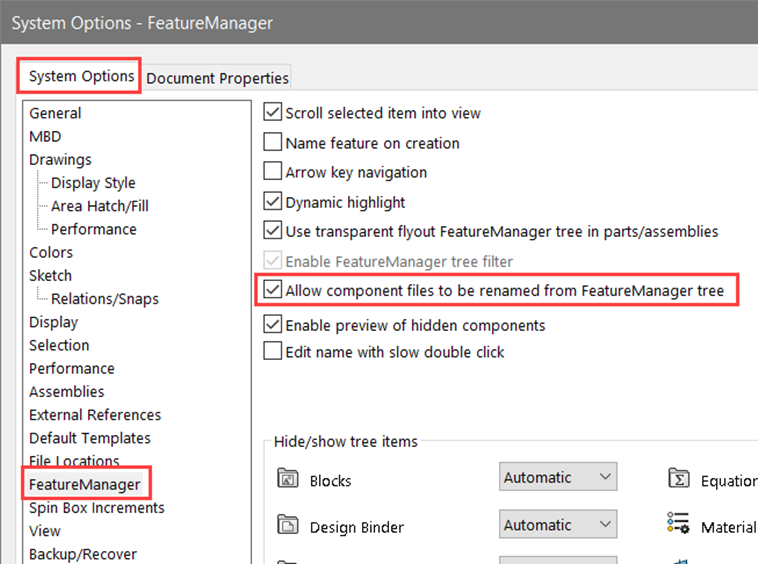758x564 pixels.
Task: Select MBD in options list
Action: click(x=45, y=136)
